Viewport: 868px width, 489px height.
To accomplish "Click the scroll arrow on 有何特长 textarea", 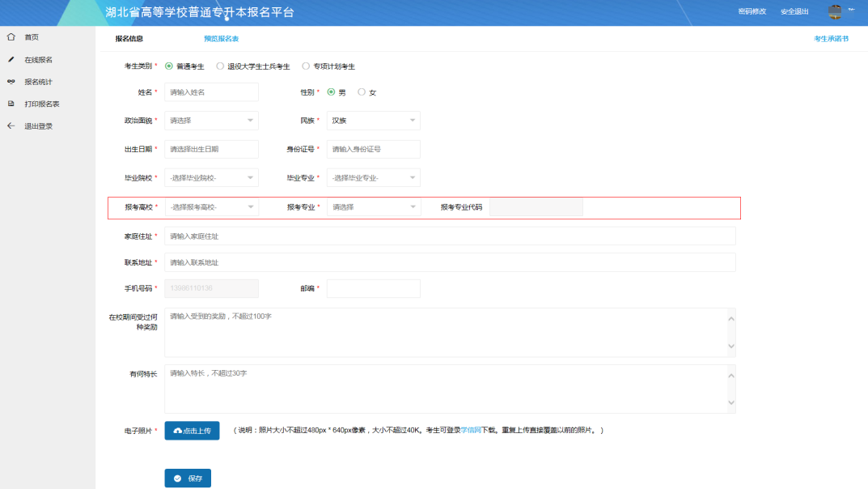I will click(x=730, y=375).
